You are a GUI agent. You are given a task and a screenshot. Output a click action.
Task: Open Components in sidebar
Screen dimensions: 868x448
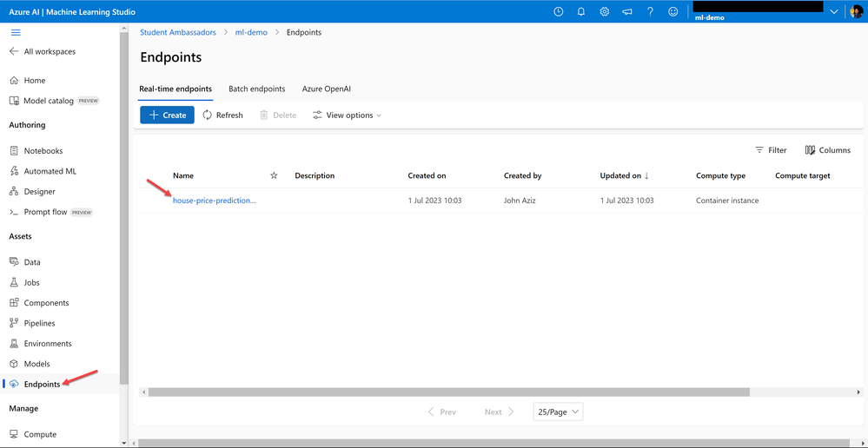click(x=39, y=303)
